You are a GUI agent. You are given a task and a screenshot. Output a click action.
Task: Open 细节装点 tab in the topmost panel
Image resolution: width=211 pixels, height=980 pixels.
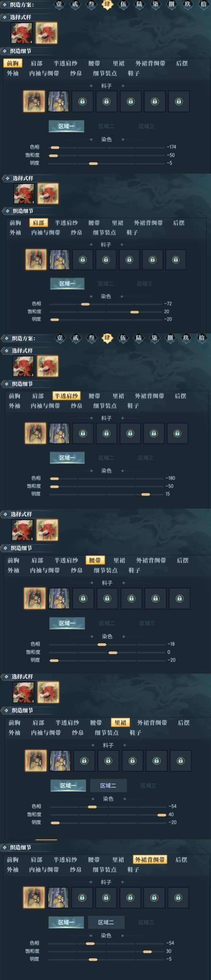point(105,73)
